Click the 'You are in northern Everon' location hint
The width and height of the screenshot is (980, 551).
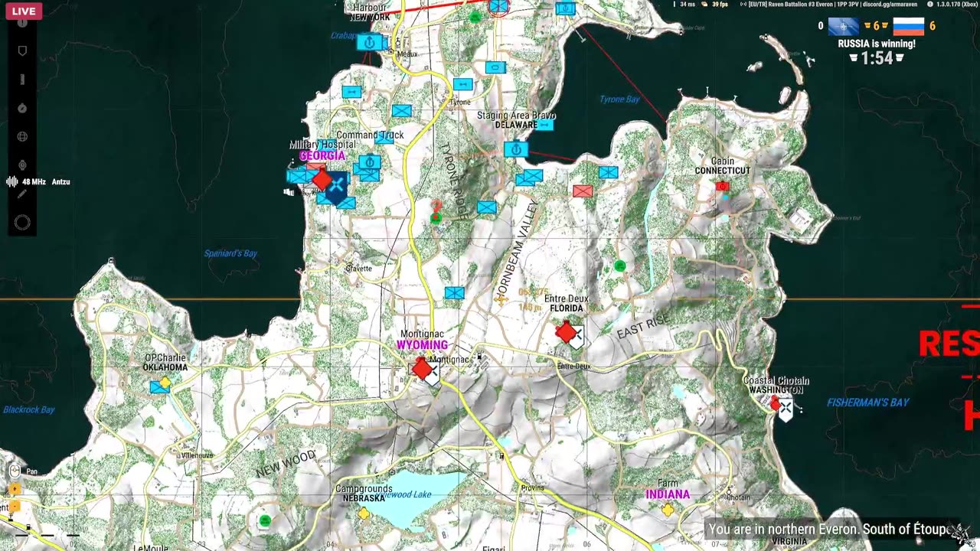click(830, 529)
